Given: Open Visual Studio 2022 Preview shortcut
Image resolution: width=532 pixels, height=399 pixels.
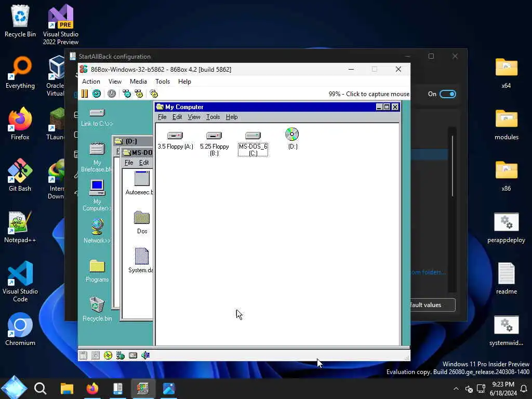Looking at the screenshot, I should point(61,24).
